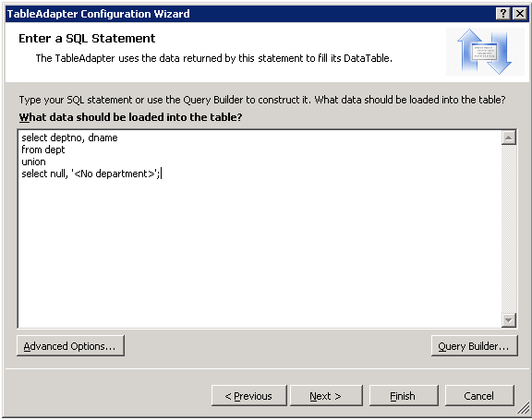Click the title bar Help question mark
This screenshot has width=532, height=420.
coord(502,14)
